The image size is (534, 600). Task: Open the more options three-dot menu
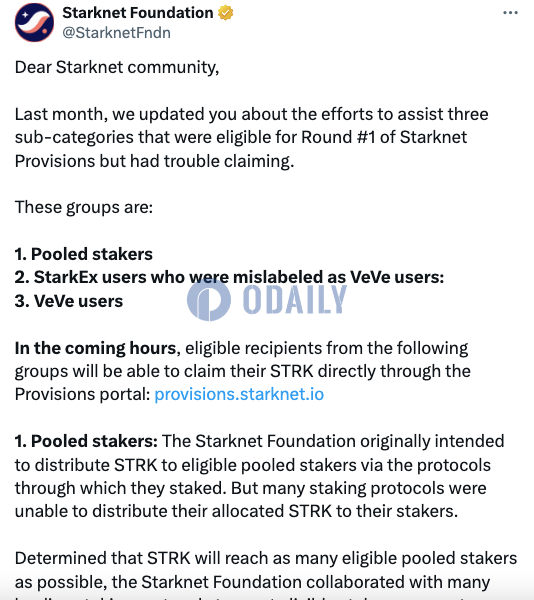[510, 13]
